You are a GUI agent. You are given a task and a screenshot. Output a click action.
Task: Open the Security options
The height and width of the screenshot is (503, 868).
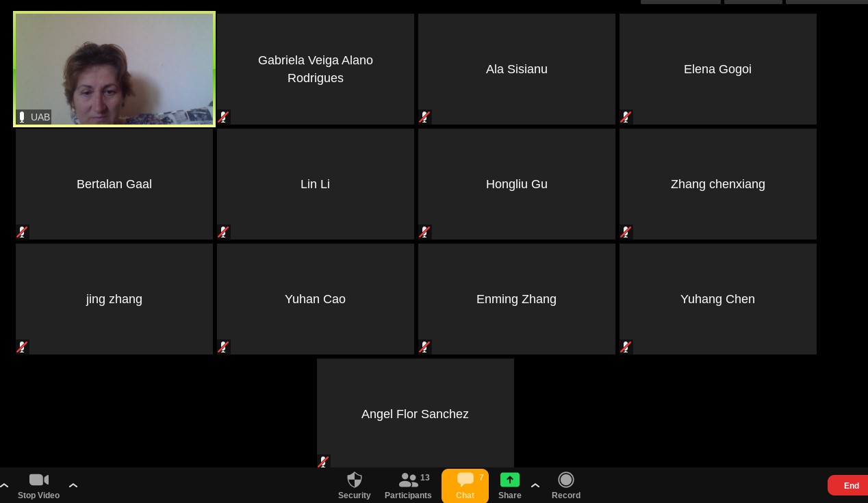pos(354,485)
